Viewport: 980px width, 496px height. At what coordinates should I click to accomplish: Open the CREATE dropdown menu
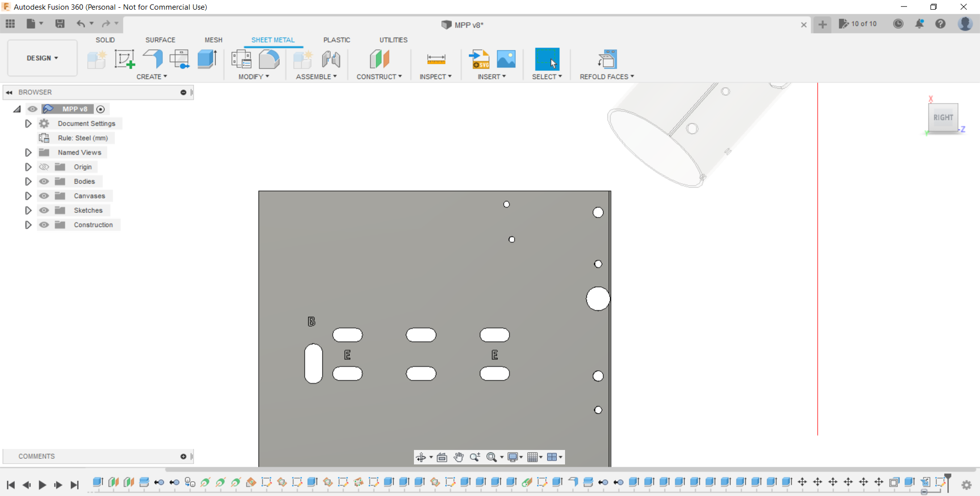point(152,77)
